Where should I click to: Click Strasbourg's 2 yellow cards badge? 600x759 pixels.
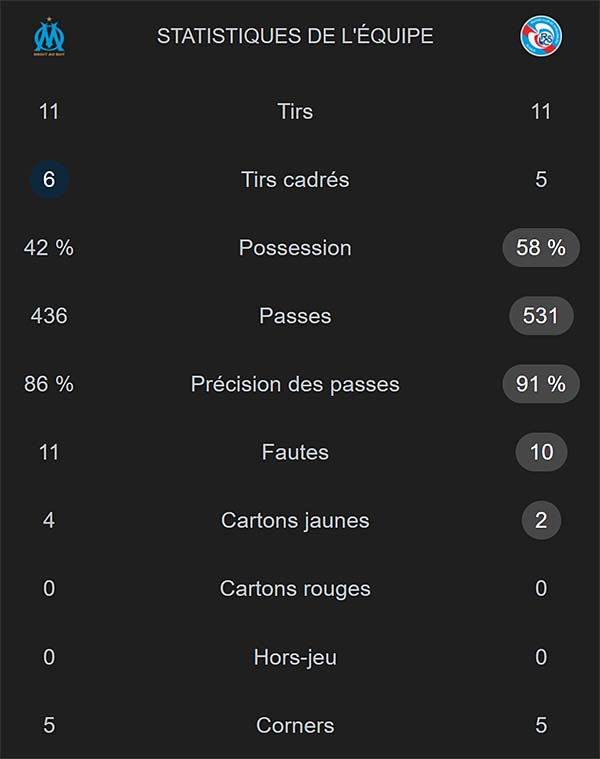coord(541,520)
